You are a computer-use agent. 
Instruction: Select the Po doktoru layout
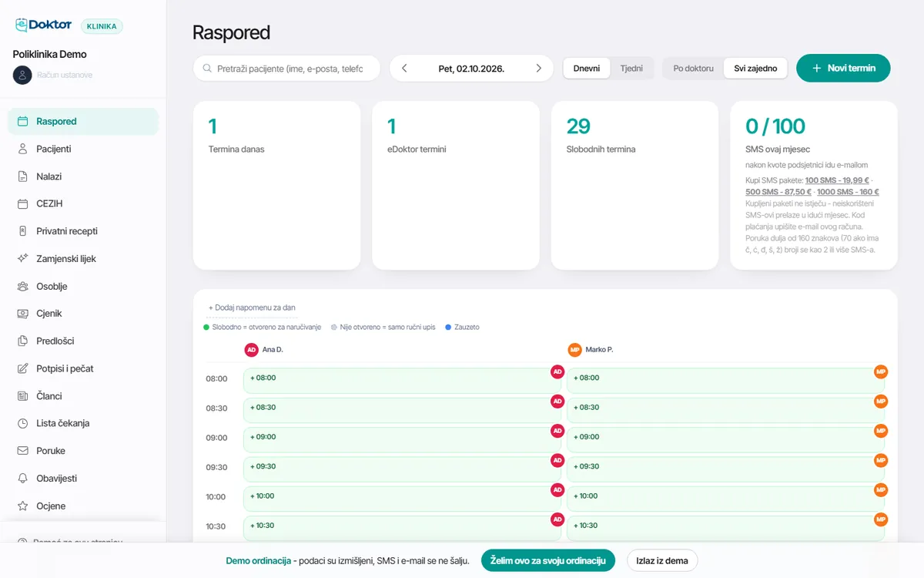pos(693,68)
